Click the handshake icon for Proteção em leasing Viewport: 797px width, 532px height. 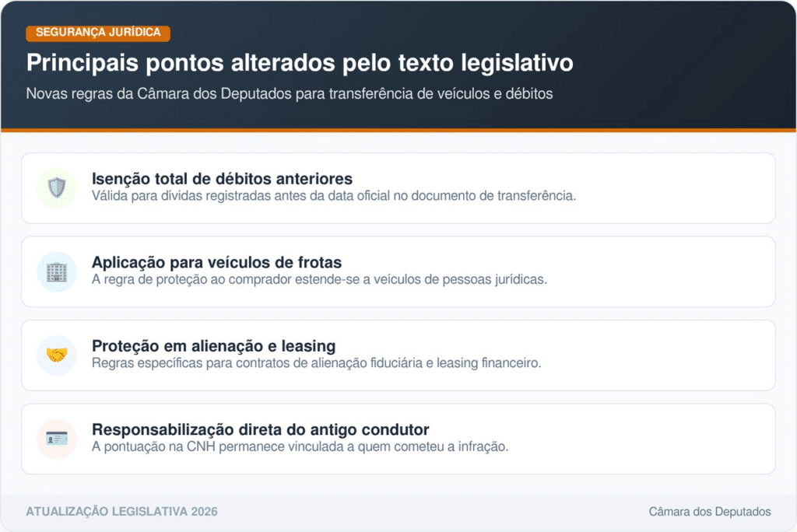click(x=56, y=354)
